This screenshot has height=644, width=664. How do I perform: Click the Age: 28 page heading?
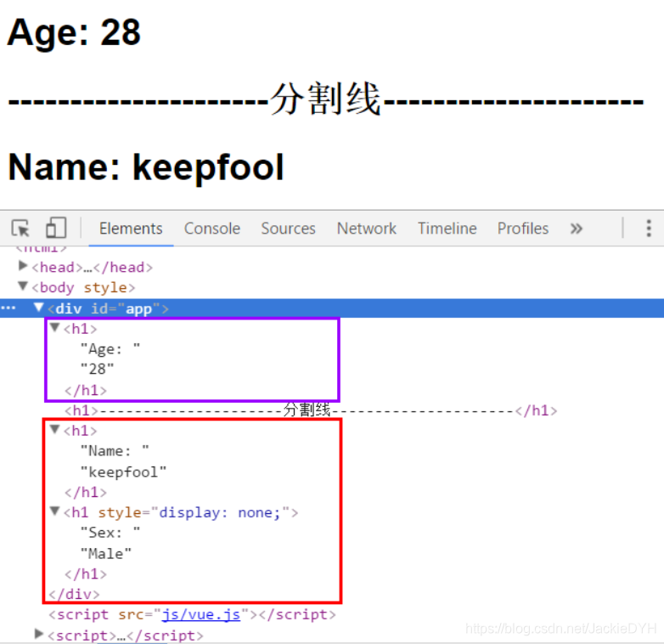pos(74,32)
